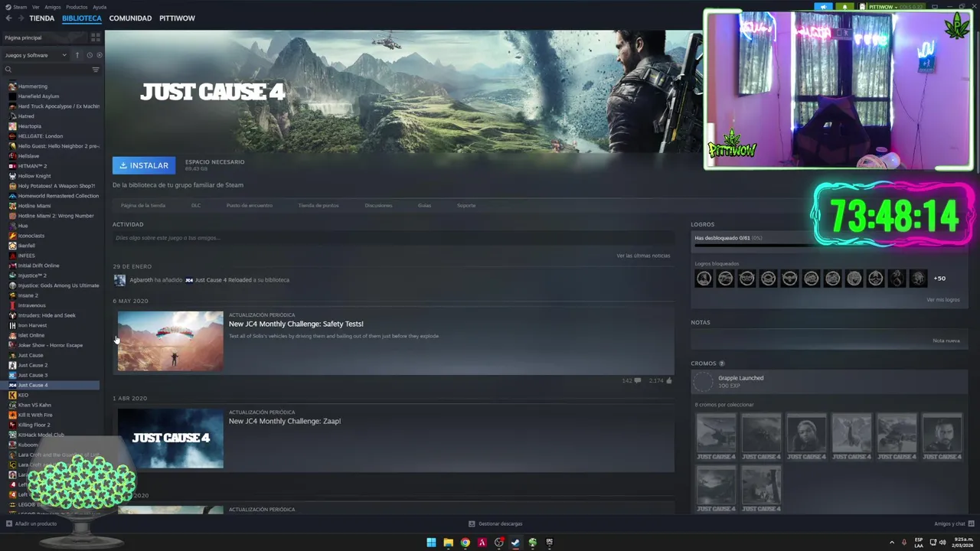Click Añadir un producto
This screenshot has height=551, width=980.
click(x=31, y=523)
